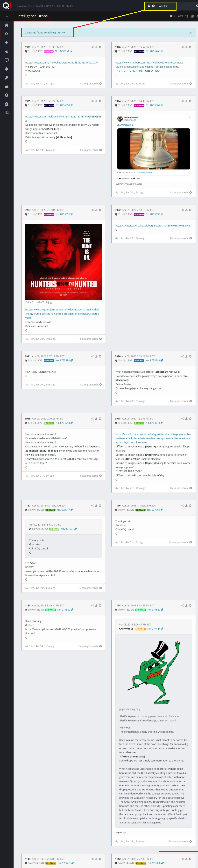Share post 1116
The width and height of the screenshot is (198, 868).
pos(183,505)
